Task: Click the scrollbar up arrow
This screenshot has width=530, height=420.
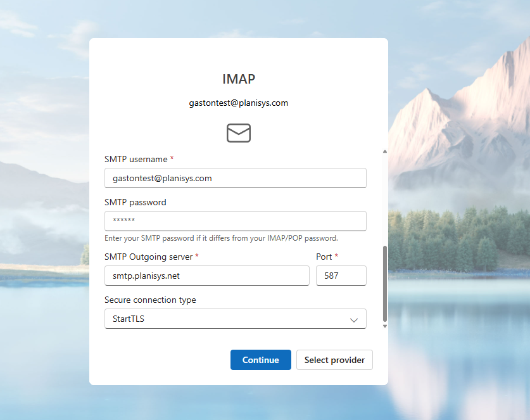Action: [384, 151]
